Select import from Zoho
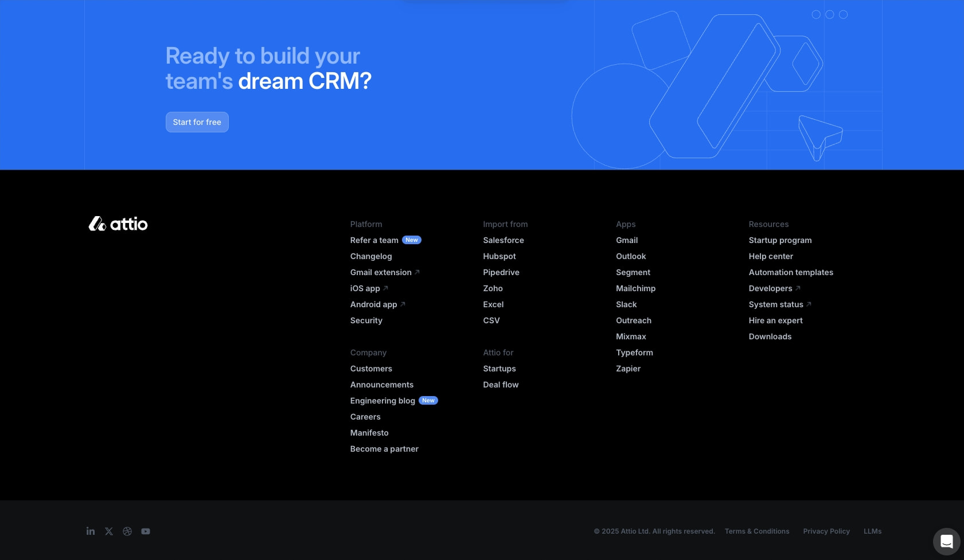 coord(493,288)
